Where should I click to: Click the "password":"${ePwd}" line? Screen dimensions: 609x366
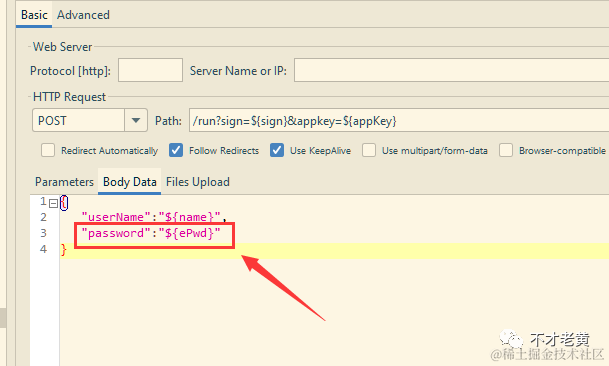[x=151, y=233]
